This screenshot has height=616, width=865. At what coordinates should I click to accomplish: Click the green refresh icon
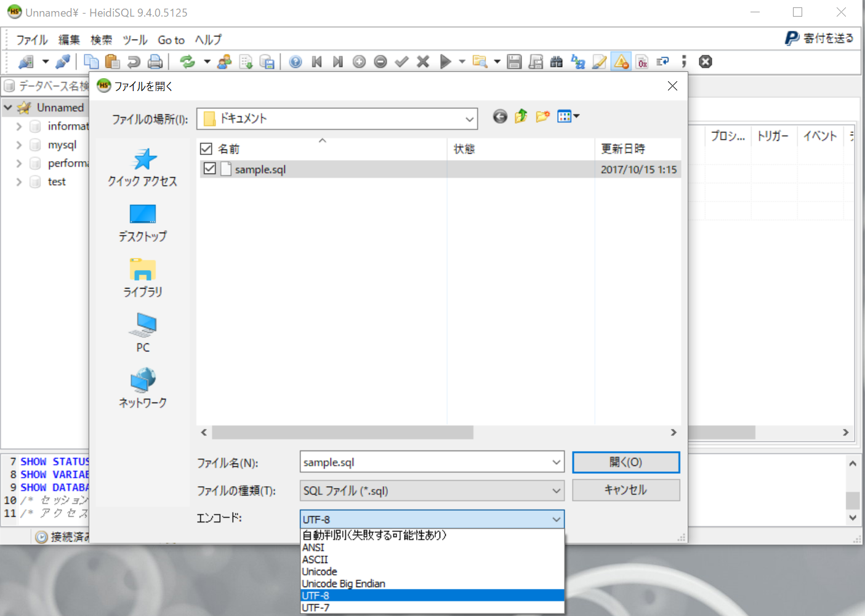coord(187,62)
